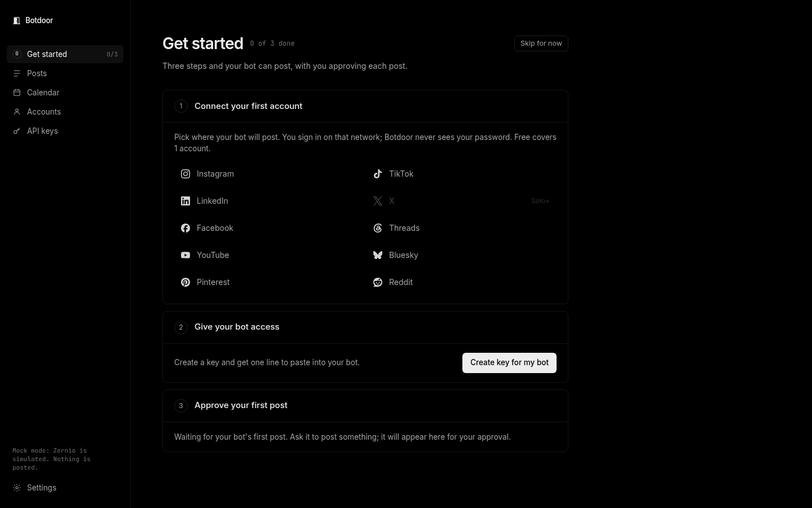This screenshot has width=812, height=508.
Task: Open API keys page
Action: [x=65, y=131]
